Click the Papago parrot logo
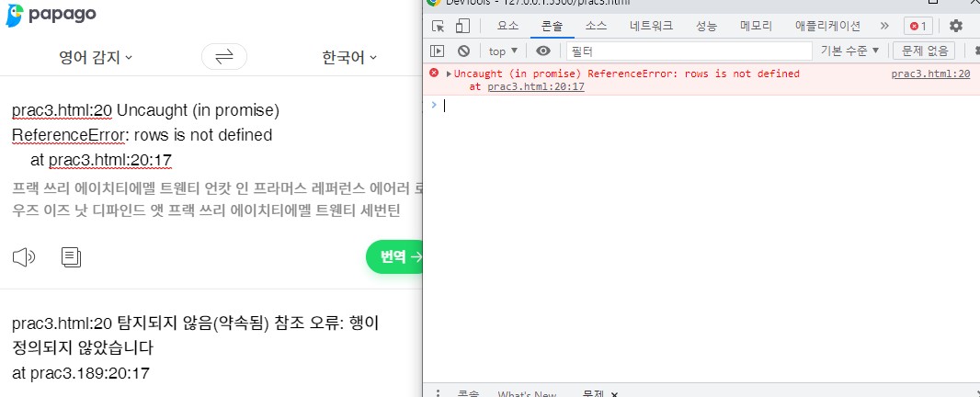 15,15
